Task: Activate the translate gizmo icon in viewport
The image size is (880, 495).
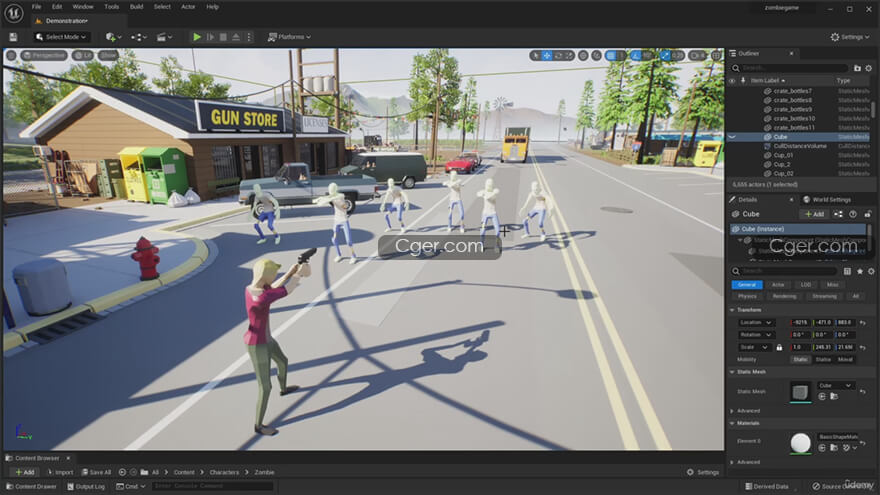Action: (547, 56)
